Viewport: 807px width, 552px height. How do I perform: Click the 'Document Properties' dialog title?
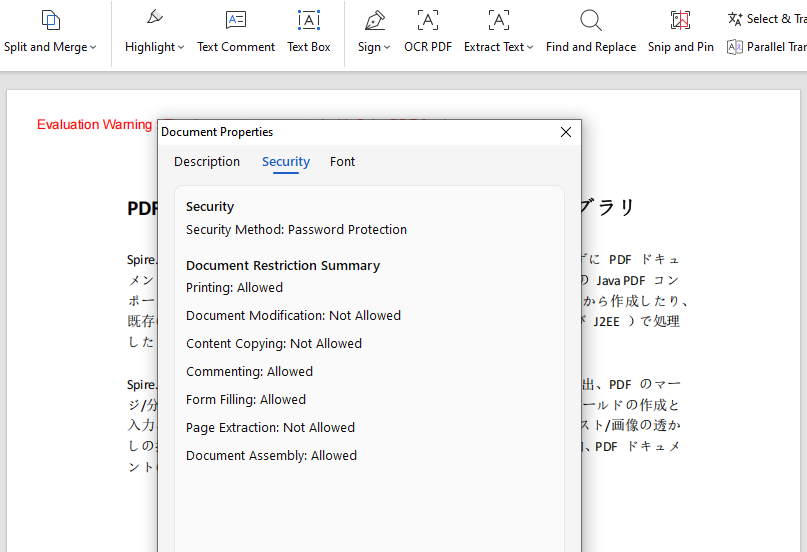point(217,132)
